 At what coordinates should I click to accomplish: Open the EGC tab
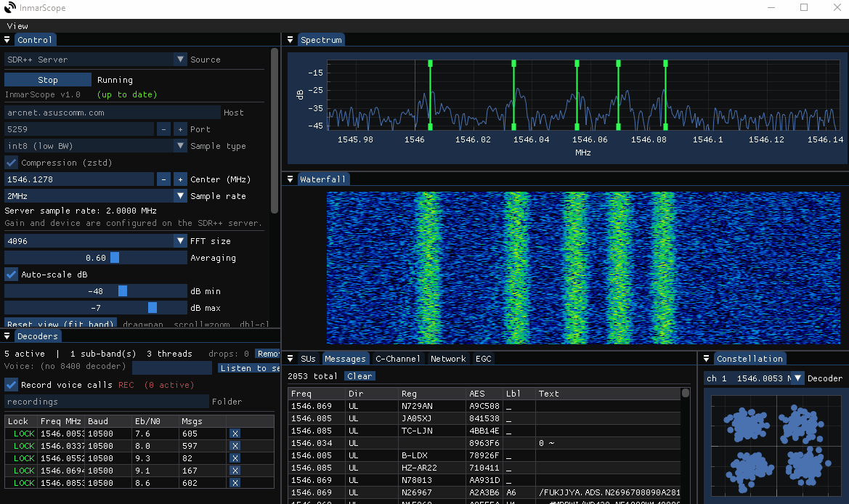[484, 358]
